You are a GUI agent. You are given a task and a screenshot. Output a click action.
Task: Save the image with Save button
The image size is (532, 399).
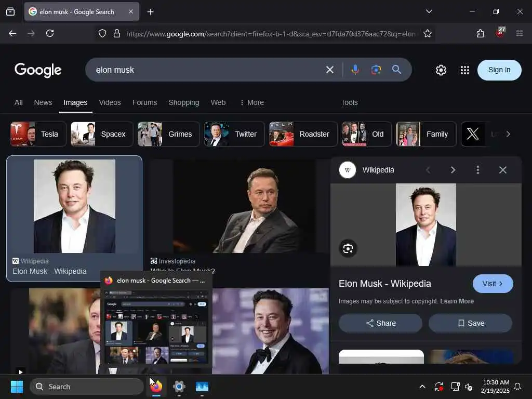pyautogui.click(x=471, y=323)
